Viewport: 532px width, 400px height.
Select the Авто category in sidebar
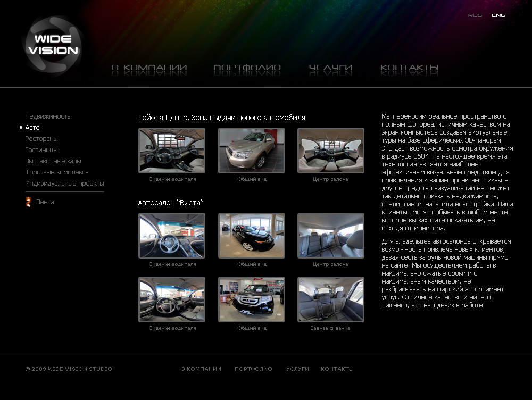(32, 128)
